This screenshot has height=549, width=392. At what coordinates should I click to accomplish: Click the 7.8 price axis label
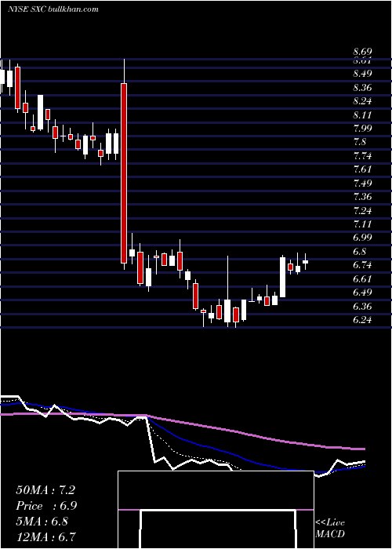pyautogui.click(x=360, y=142)
